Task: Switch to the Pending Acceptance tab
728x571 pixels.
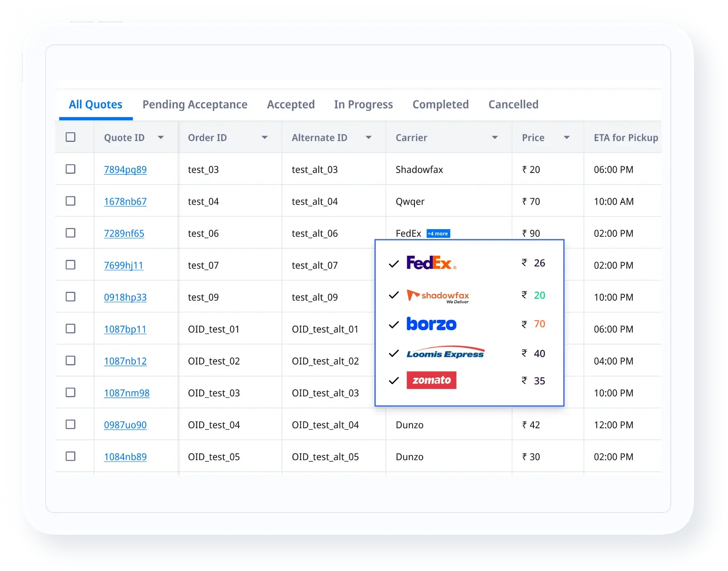Action: [195, 105]
